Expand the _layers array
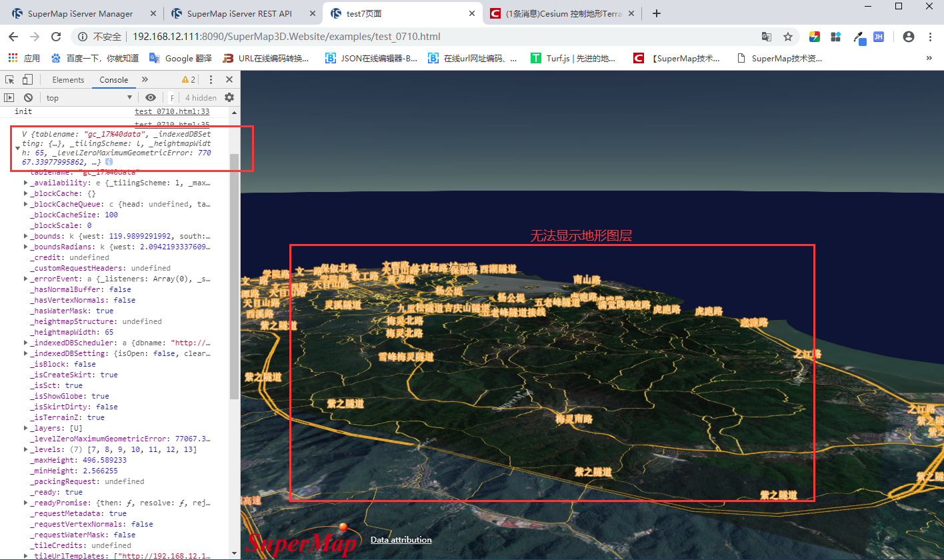The width and height of the screenshot is (944, 560). pyautogui.click(x=25, y=428)
